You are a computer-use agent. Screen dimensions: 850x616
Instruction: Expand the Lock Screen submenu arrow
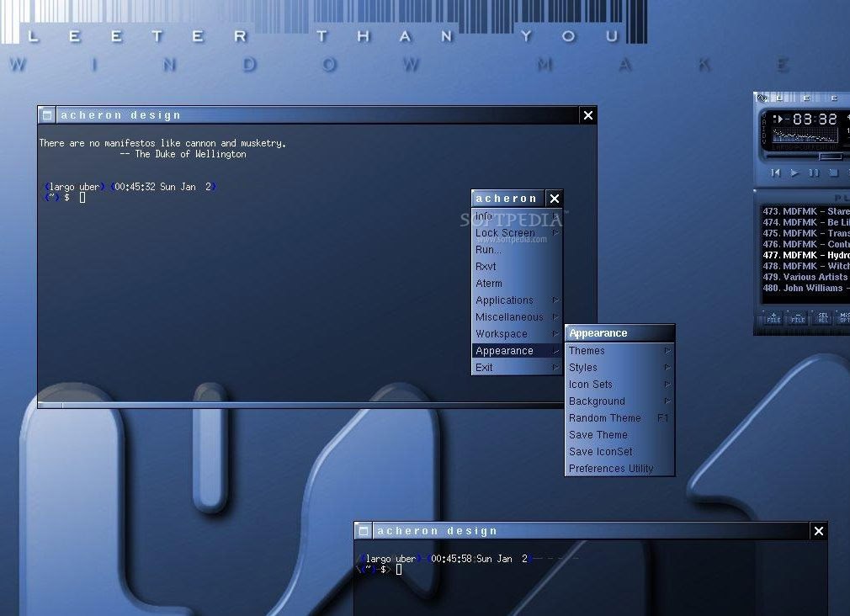(555, 232)
